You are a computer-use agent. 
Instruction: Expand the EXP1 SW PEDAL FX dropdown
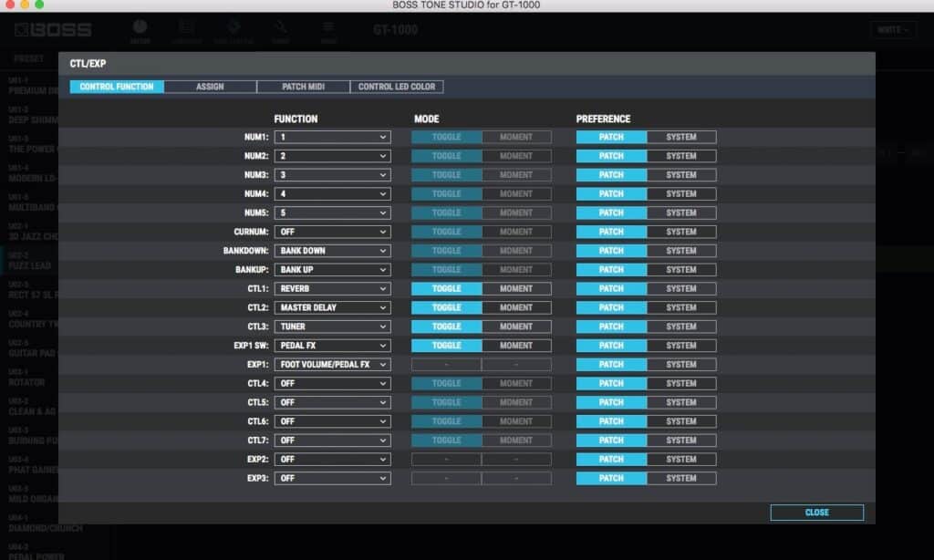click(x=332, y=347)
